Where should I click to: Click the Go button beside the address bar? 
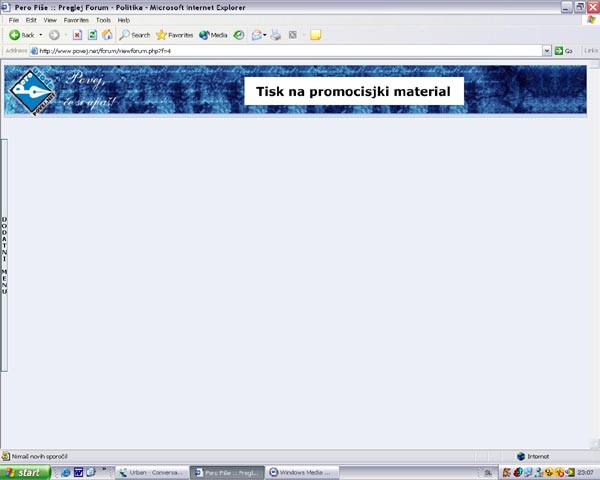coord(564,50)
